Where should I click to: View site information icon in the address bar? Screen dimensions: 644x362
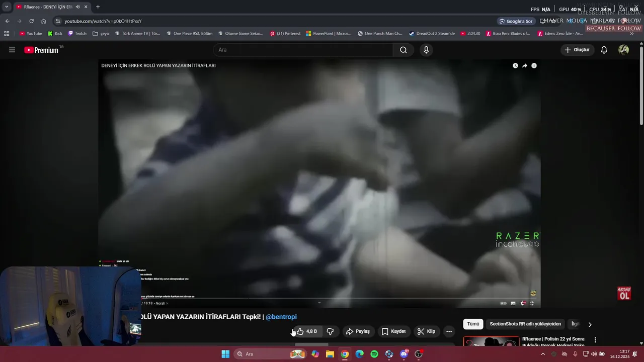coord(58,21)
